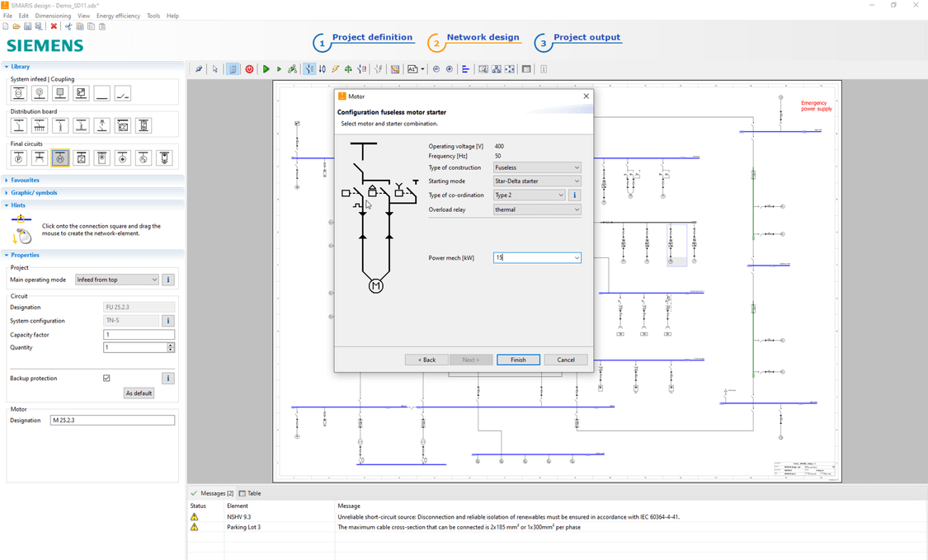928x560 pixels.
Task: Click the pin icon in network toolbar
Action: 199,69
